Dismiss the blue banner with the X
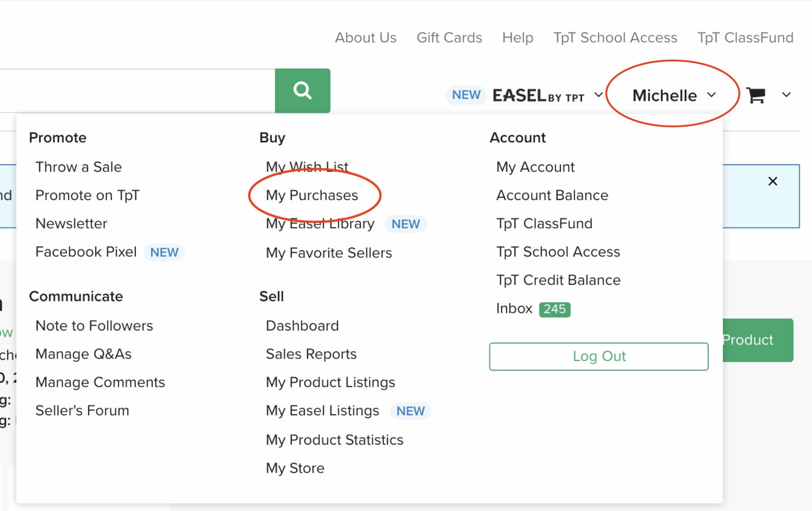The image size is (812, 511). tap(772, 181)
